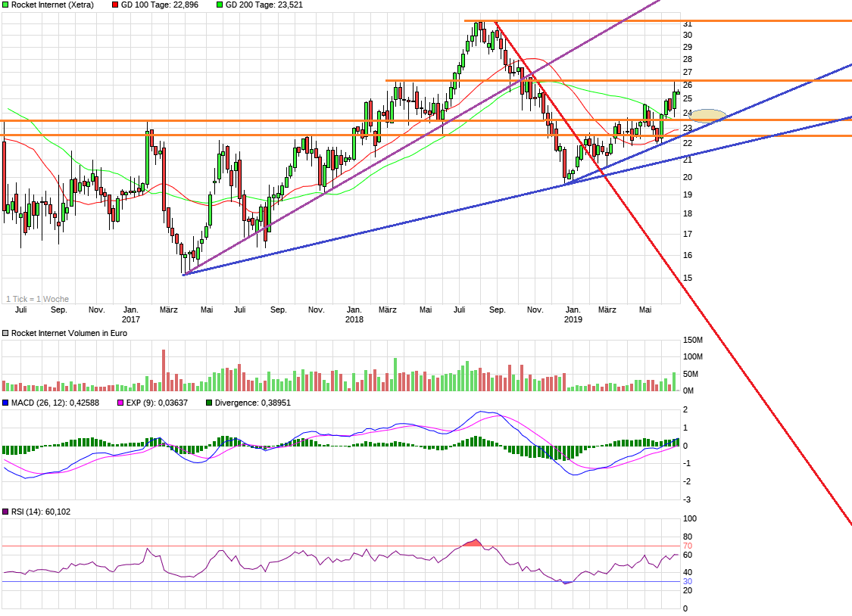Click the 'Divergence: 0,38951' label
The width and height of the screenshot is (852, 616).
253,403
